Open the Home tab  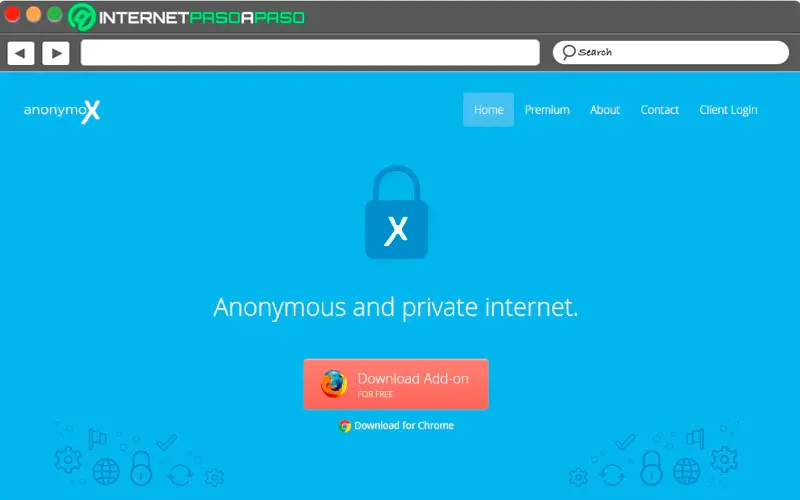pos(488,110)
